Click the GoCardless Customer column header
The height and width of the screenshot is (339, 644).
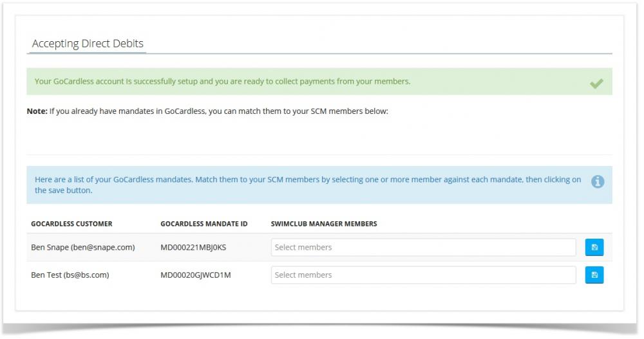coord(71,224)
